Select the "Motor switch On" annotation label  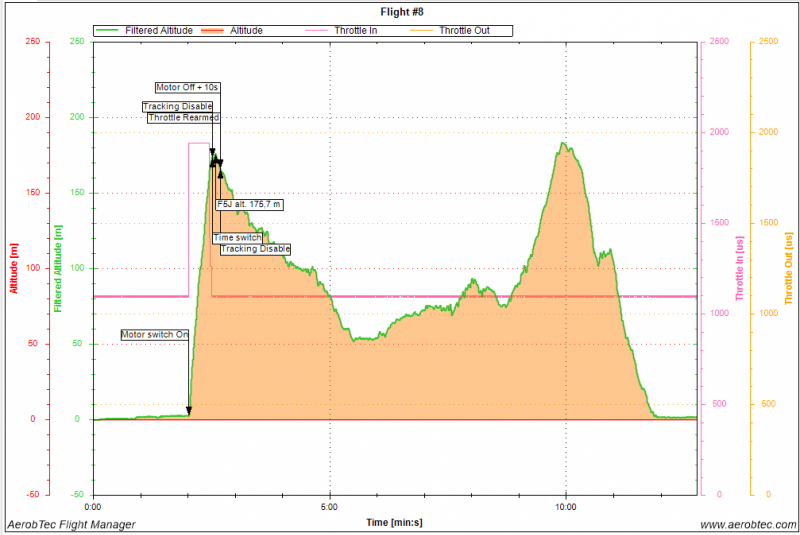(155, 334)
